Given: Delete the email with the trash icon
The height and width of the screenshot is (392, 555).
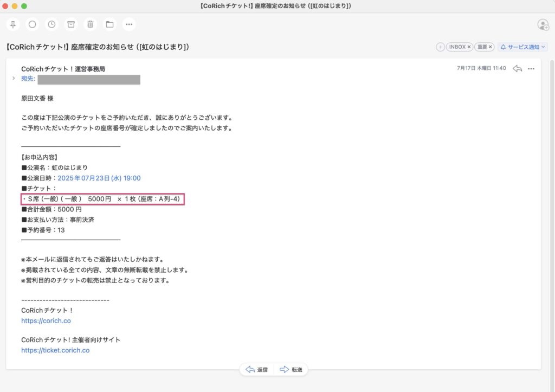Looking at the screenshot, I should 90,24.
